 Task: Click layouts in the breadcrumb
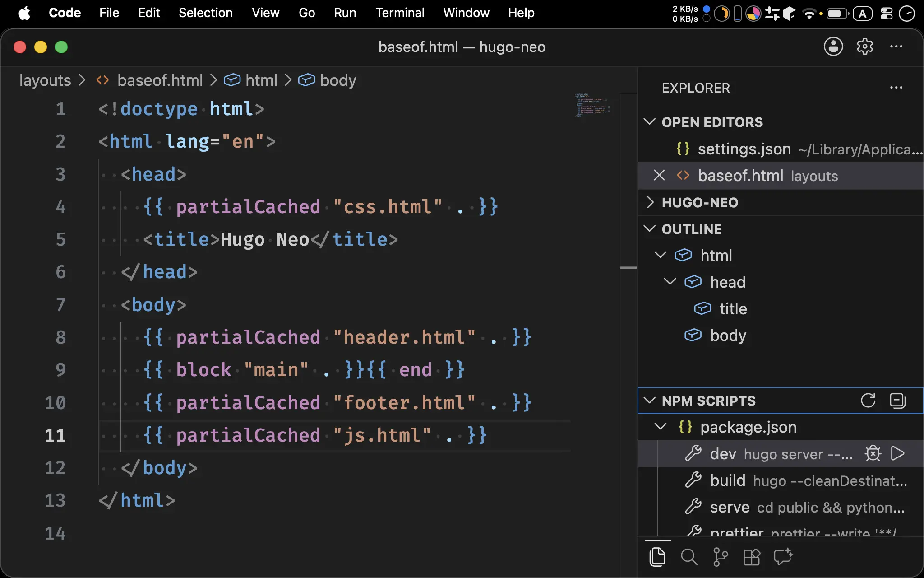tap(45, 80)
